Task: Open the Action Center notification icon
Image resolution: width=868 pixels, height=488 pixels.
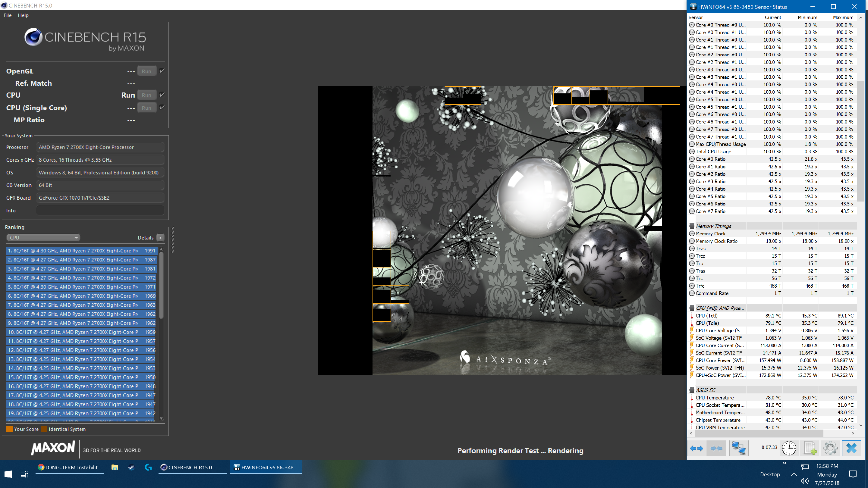Action: [x=853, y=474]
